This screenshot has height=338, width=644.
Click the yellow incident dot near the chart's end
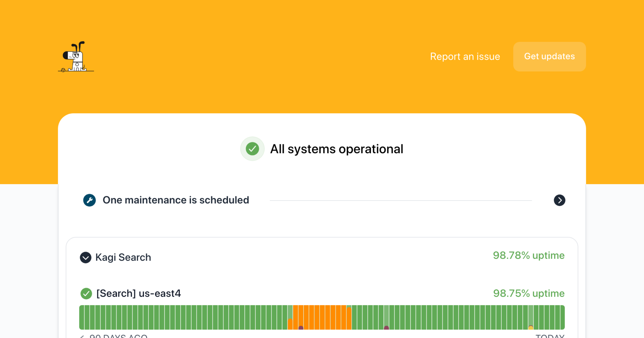tap(530, 327)
